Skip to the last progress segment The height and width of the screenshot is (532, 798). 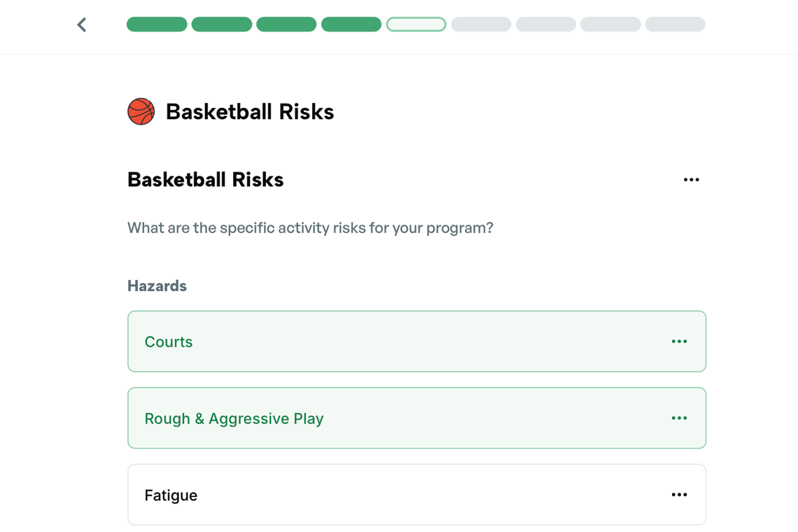675,24
